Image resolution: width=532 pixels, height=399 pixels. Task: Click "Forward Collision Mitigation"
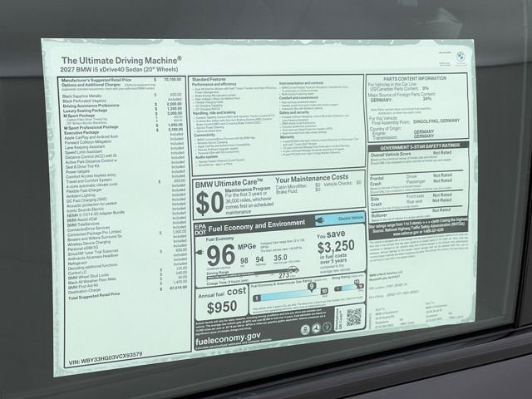coord(88,142)
